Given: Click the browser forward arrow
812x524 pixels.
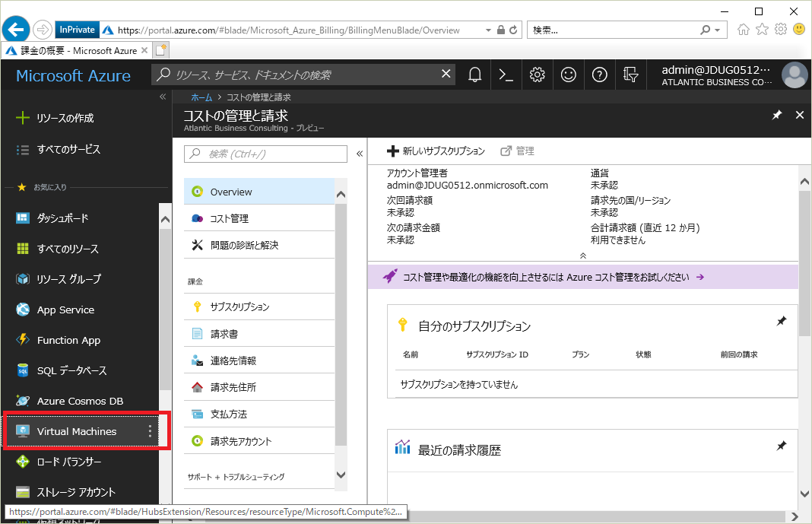Looking at the screenshot, I should 43,30.
